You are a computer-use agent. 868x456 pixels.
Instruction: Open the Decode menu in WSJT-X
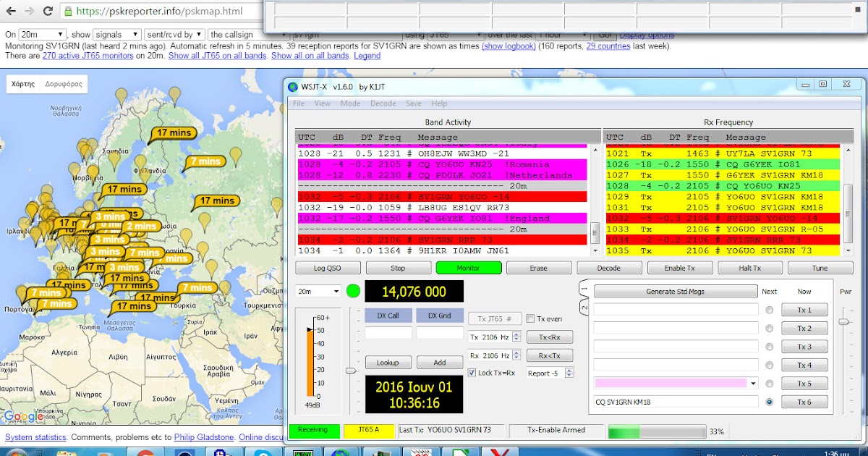click(x=383, y=103)
